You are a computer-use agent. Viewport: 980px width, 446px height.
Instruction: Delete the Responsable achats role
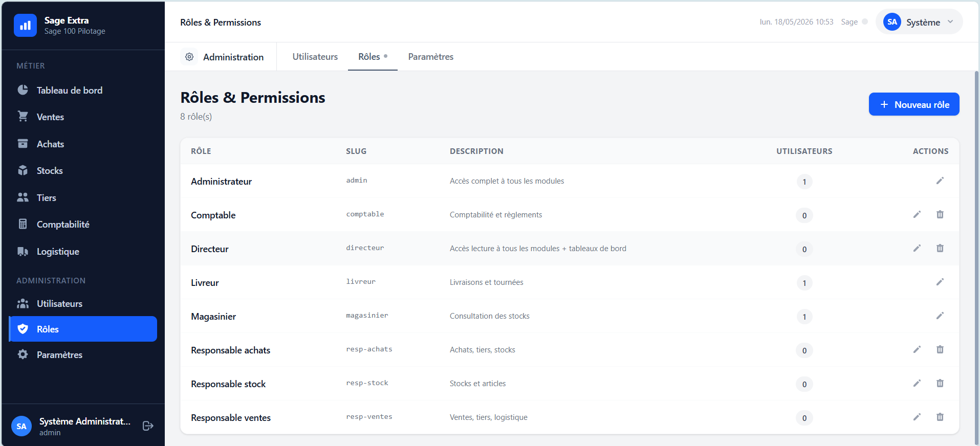[940, 349]
